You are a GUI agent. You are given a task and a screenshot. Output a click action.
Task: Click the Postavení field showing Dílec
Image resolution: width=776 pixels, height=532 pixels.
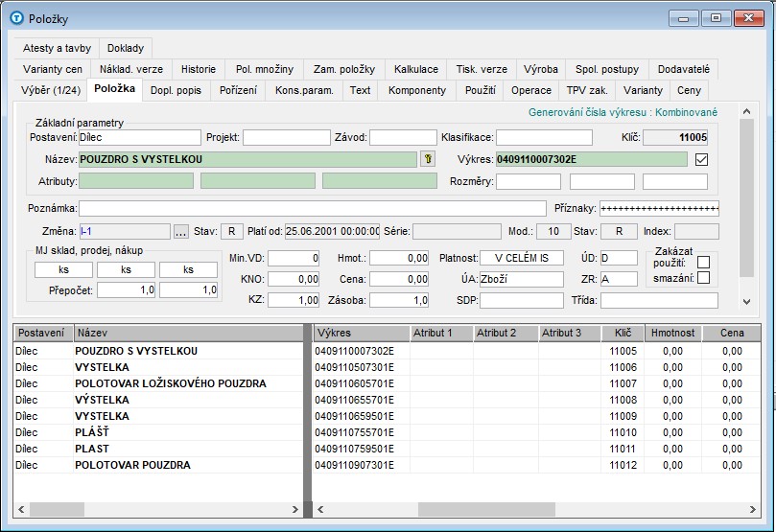tap(139, 137)
